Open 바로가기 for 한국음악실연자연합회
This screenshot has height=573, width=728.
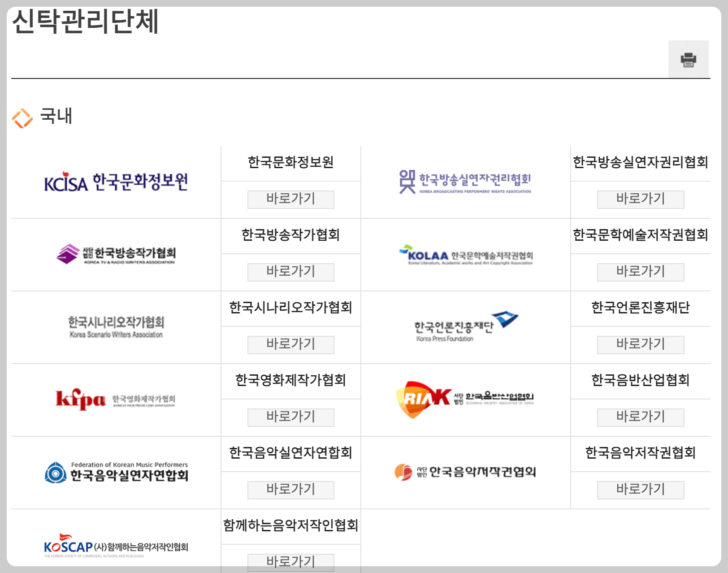click(291, 490)
